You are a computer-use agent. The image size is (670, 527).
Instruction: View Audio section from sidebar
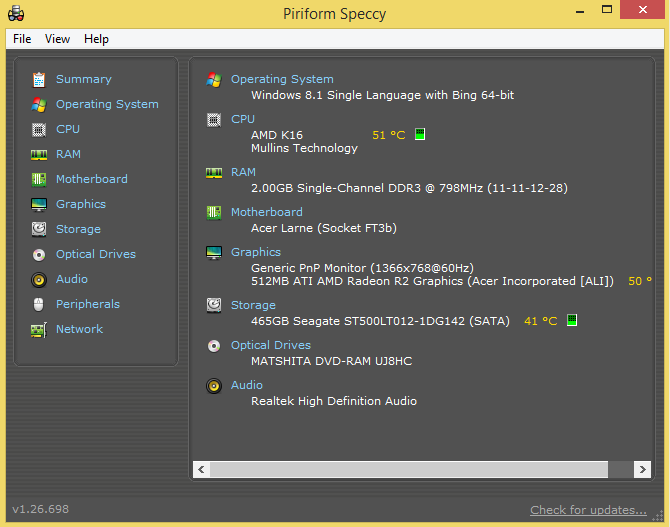pos(72,279)
